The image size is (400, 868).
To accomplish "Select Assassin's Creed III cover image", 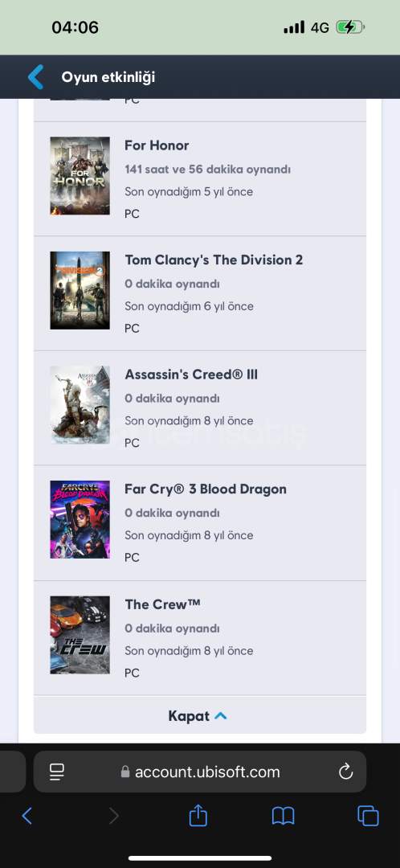I will [80, 405].
